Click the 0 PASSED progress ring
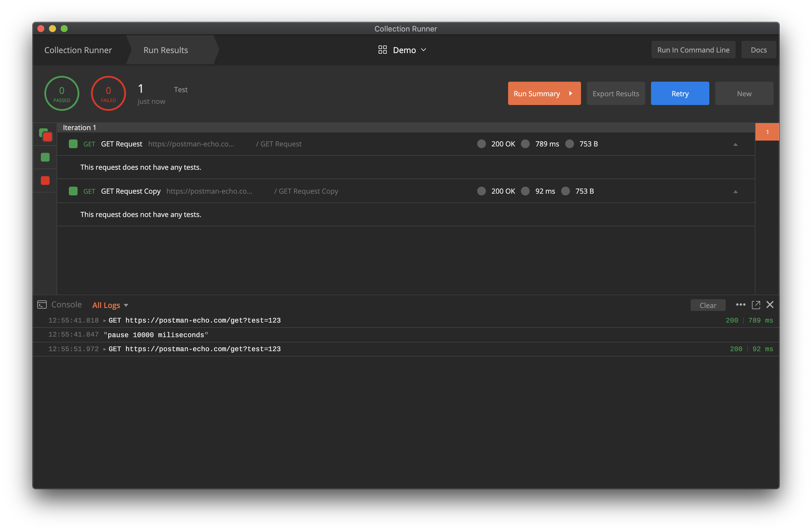The height and width of the screenshot is (532, 812). (x=62, y=93)
